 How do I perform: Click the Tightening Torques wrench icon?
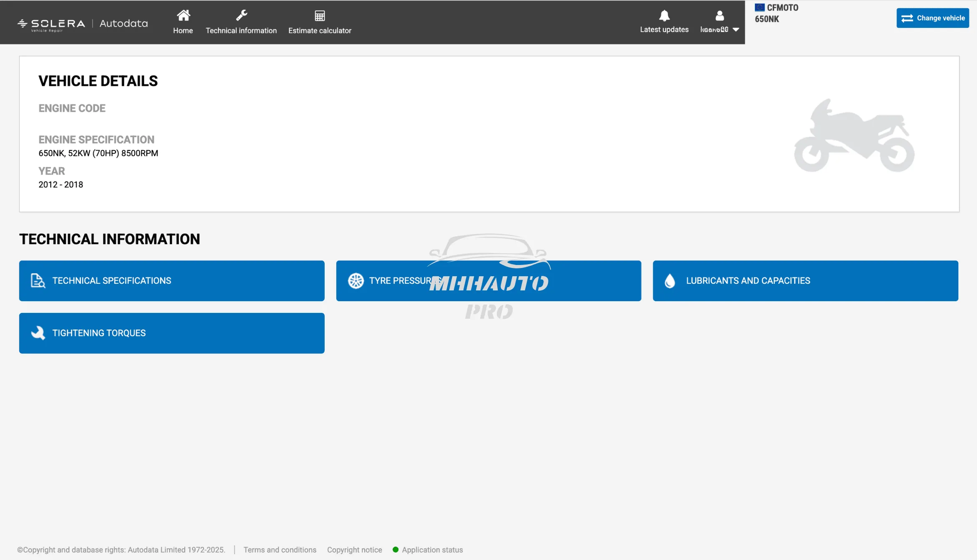(x=38, y=333)
